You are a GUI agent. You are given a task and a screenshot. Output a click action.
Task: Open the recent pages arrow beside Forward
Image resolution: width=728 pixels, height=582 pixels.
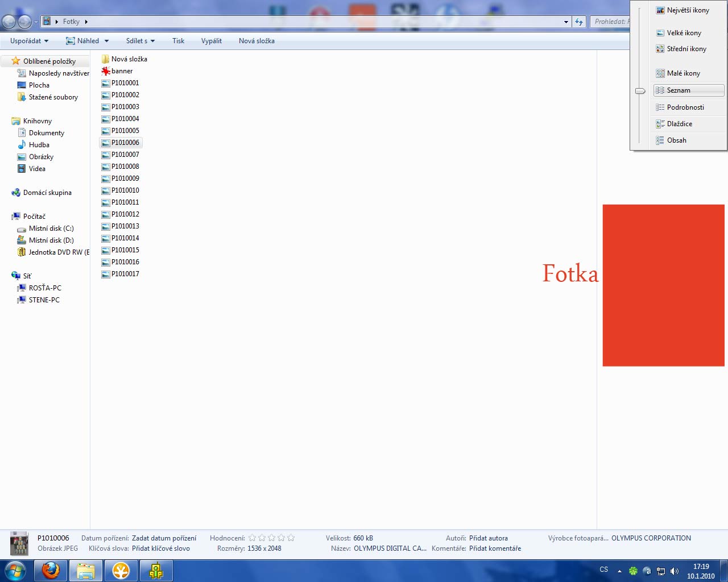point(36,22)
